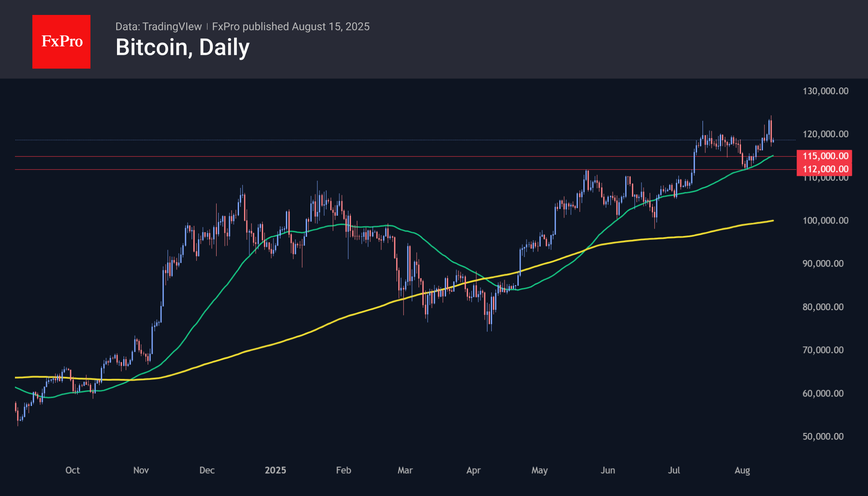Click the Bitcoin, Daily chart title
The height and width of the screenshot is (496, 868).
[183, 47]
